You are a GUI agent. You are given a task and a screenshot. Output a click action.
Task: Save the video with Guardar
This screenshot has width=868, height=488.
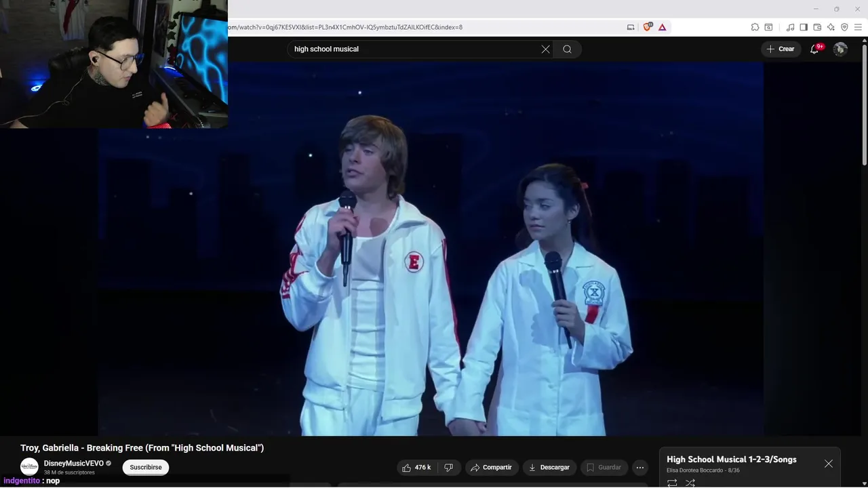pos(604,468)
